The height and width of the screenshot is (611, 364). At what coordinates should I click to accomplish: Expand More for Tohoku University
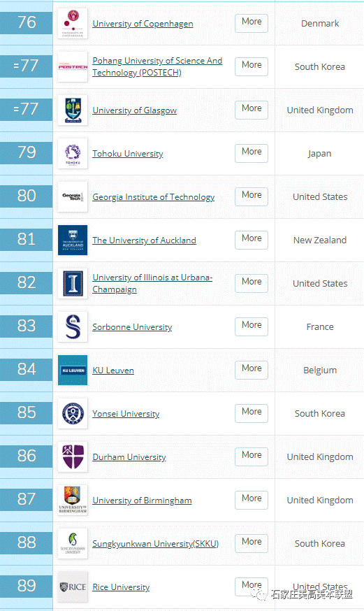(252, 153)
